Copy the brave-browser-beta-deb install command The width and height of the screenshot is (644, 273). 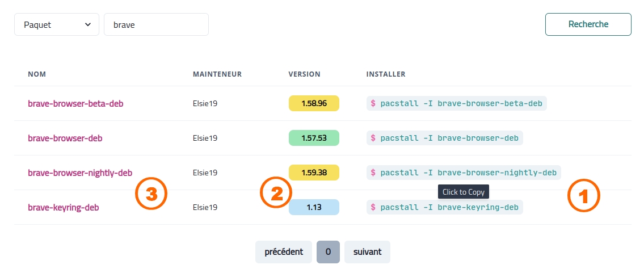457,103
